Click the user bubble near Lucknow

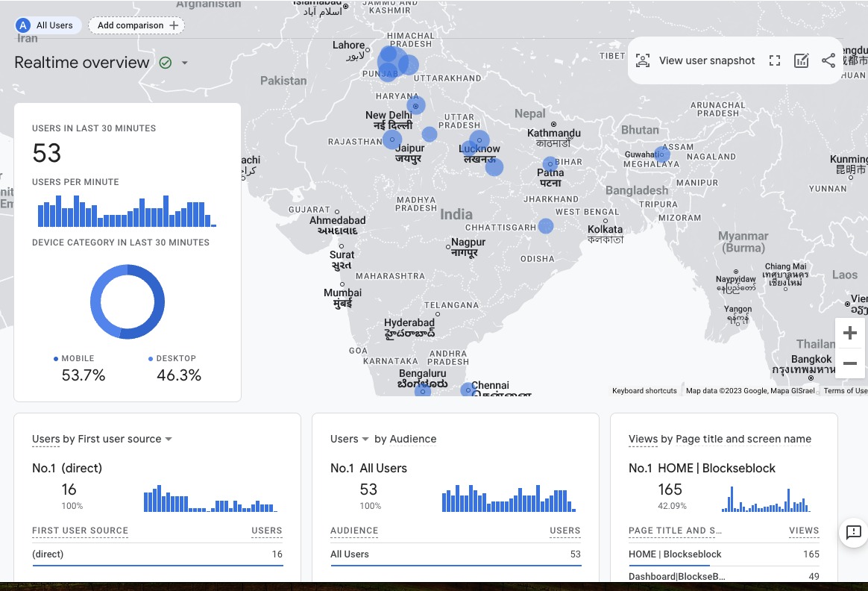(x=479, y=140)
